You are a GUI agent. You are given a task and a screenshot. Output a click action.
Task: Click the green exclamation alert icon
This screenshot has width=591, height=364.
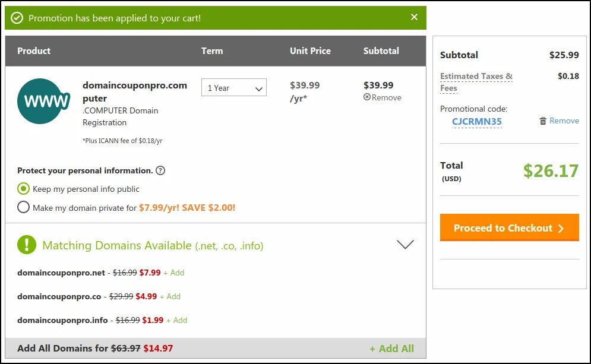(27, 245)
